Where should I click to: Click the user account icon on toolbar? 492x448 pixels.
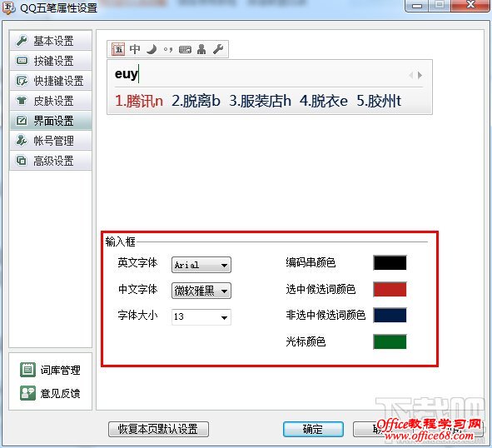point(201,49)
